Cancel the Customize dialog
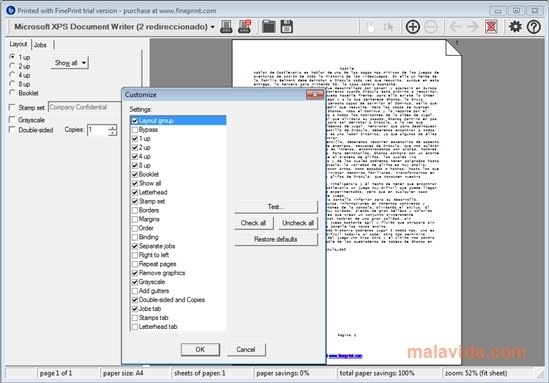This screenshot has width=549, height=383. [x=246, y=349]
